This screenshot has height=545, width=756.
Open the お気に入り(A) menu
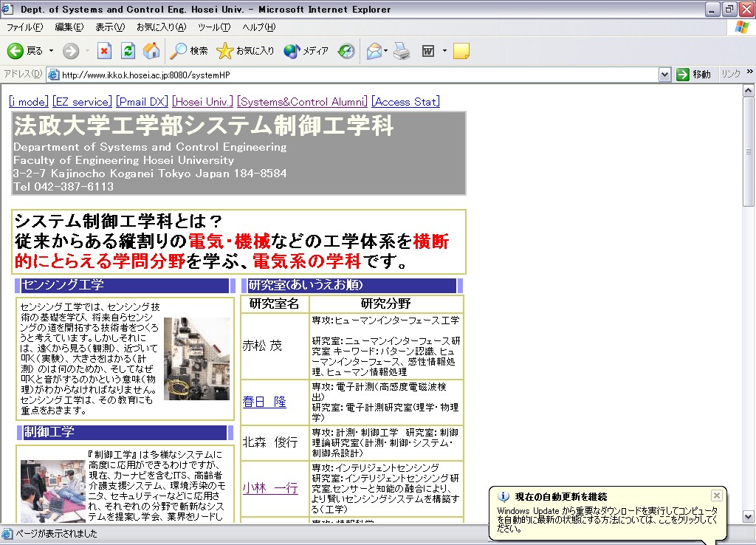point(162,27)
